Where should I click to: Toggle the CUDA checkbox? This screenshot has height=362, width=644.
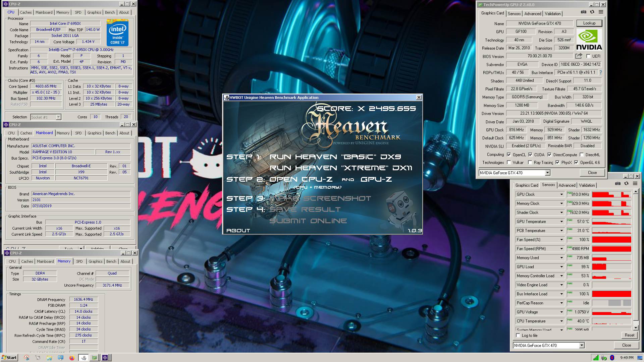(530, 155)
